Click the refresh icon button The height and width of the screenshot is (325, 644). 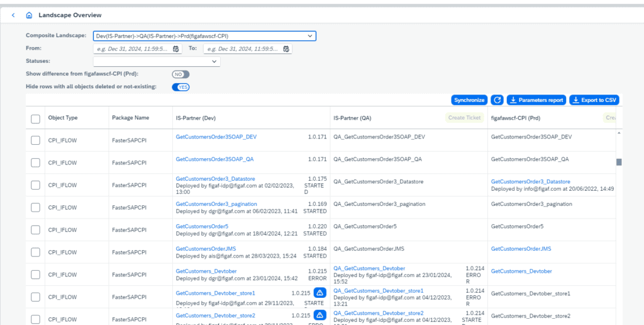(x=497, y=100)
